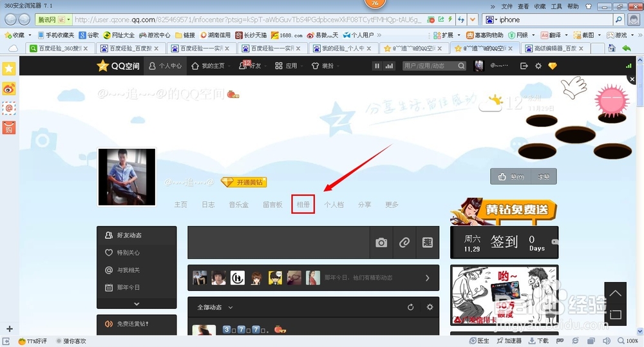Screen dimensions: 644x347
Task: Open the camera photo upload icon
Action: point(381,243)
